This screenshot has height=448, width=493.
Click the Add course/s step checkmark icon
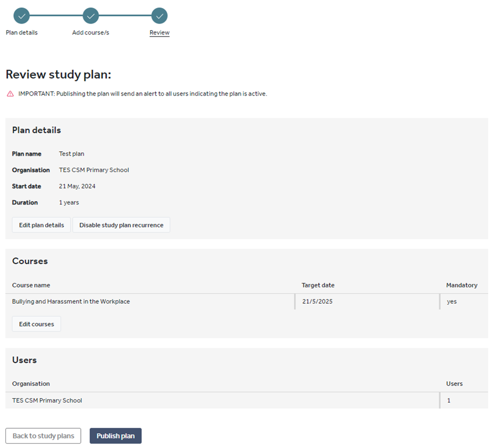91,16
